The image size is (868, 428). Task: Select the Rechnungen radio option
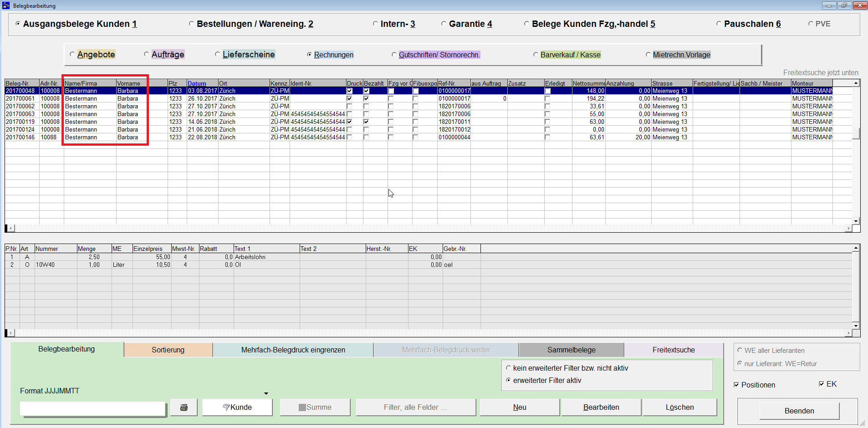tap(330, 55)
